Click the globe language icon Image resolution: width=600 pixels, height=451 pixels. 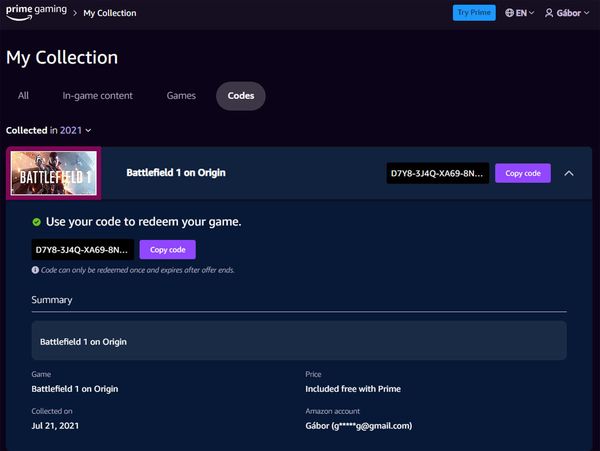[x=509, y=13]
